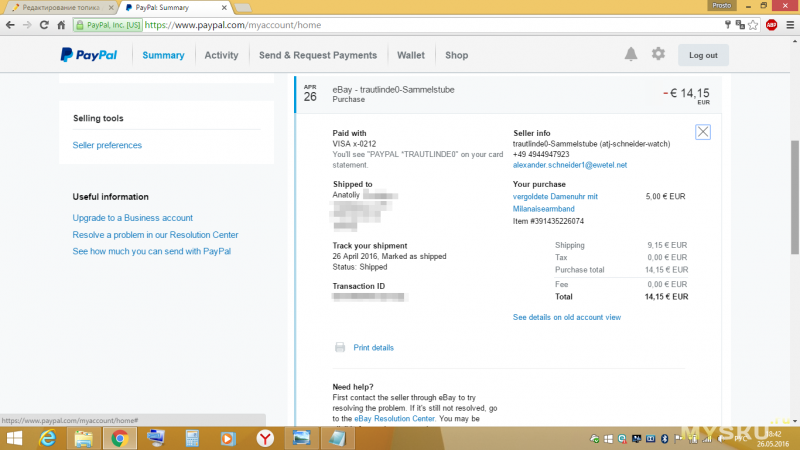Open the computer monitor app in taskbar
This screenshot has width=800, height=450.
[x=156, y=438]
